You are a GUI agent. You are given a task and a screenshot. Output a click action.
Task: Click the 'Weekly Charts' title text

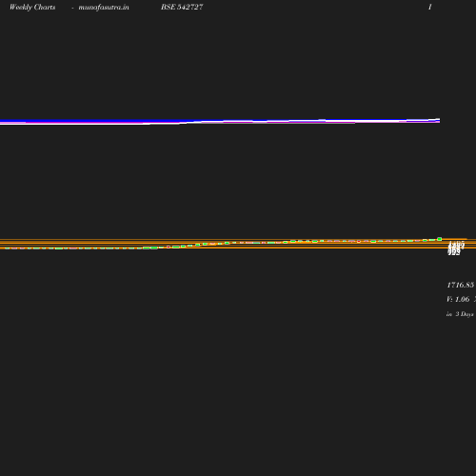pyautogui.click(x=32, y=8)
